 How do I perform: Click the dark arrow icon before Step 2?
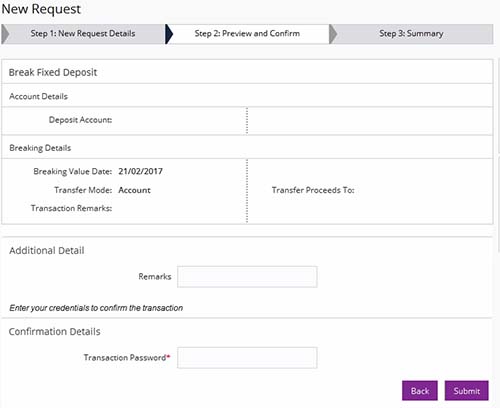point(169,34)
